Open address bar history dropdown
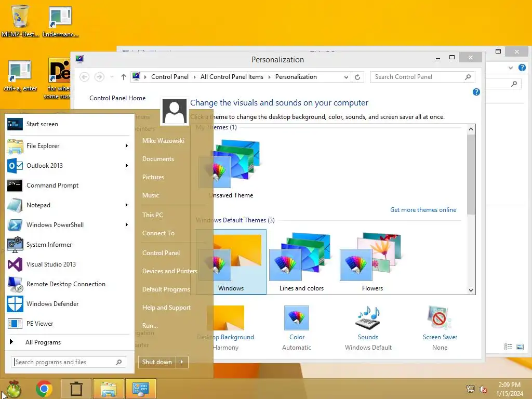The image size is (532, 399). tap(345, 77)
